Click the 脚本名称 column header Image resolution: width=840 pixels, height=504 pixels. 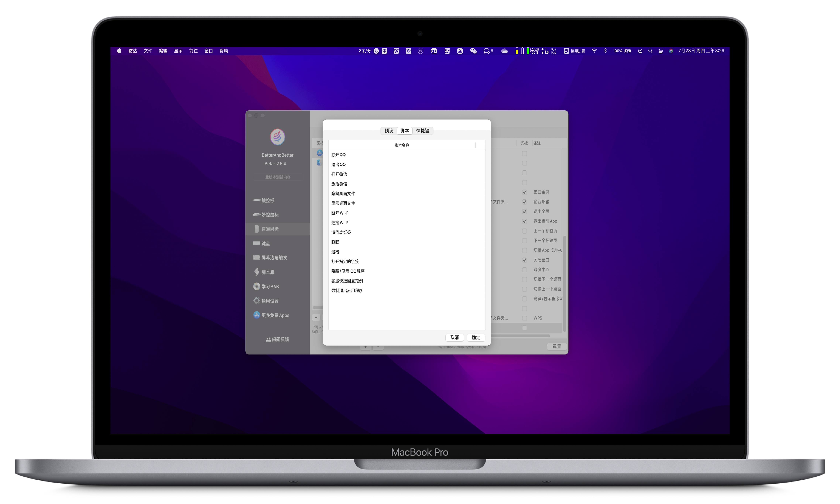402,145
